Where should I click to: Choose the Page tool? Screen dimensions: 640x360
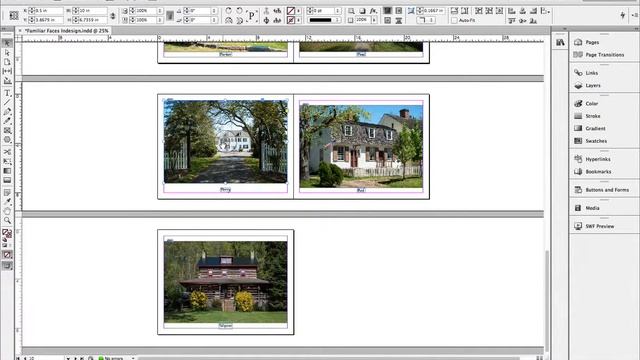coord(7,62)
